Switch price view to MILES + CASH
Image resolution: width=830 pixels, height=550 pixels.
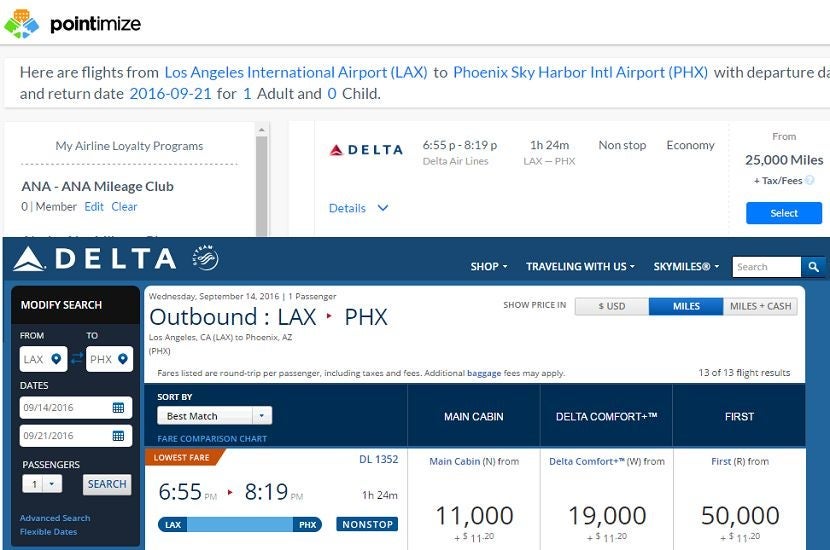point(760,306)
